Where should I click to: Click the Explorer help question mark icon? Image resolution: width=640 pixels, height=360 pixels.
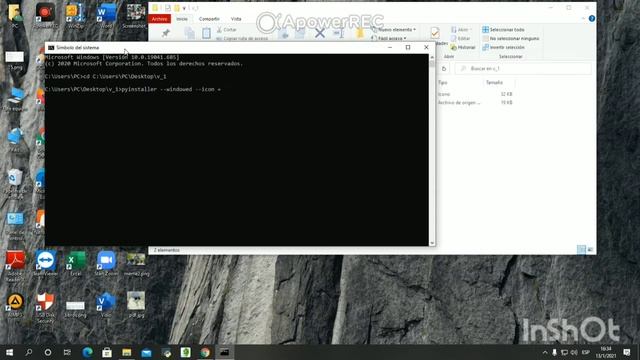point(591,19)
